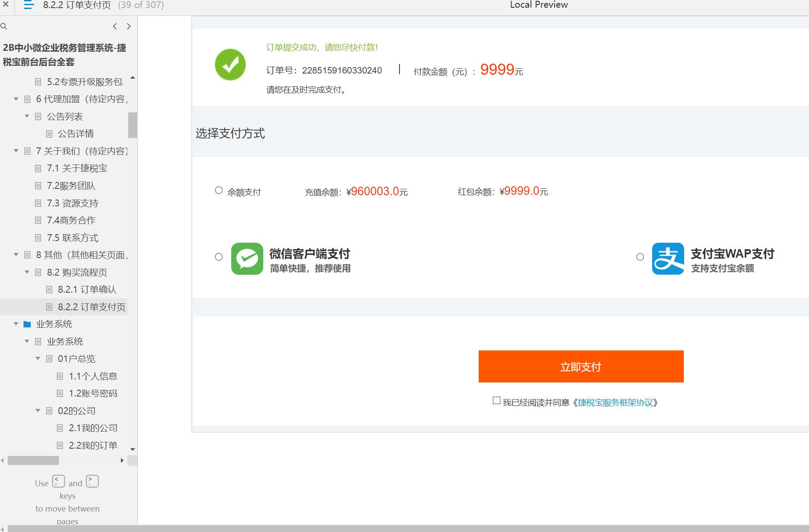This screenshot has height=532, width=809.
Task: Open 8.2.1 订单确认 page
Action: (x=87, y=290)
